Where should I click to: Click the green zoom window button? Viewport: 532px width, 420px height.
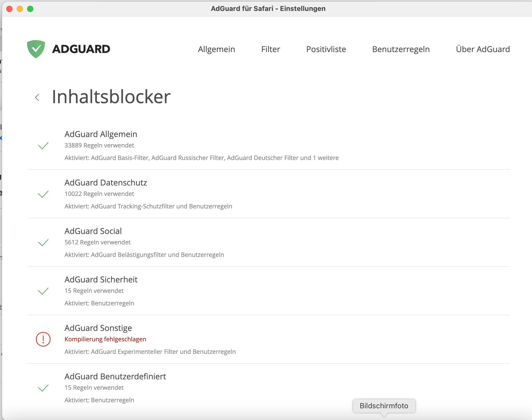point(30,9)
